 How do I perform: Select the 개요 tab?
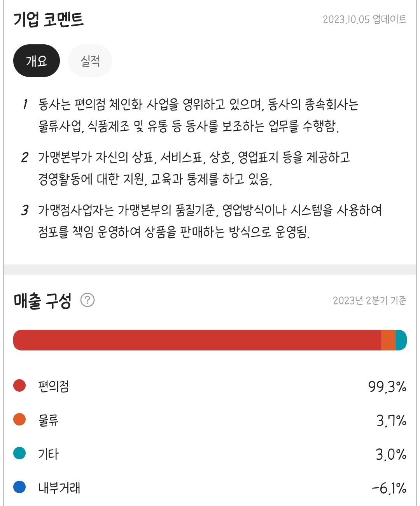(36, 61)
